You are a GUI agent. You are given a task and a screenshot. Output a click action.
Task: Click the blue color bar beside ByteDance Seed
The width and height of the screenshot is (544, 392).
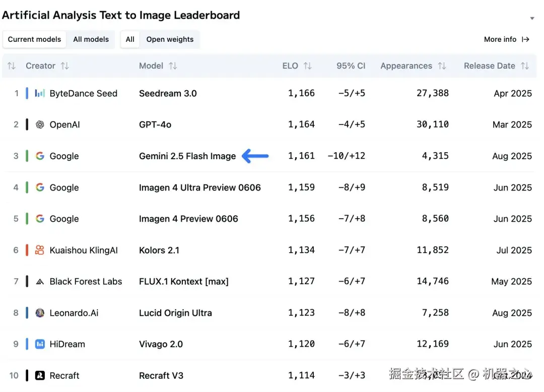(x=27, y=93)
